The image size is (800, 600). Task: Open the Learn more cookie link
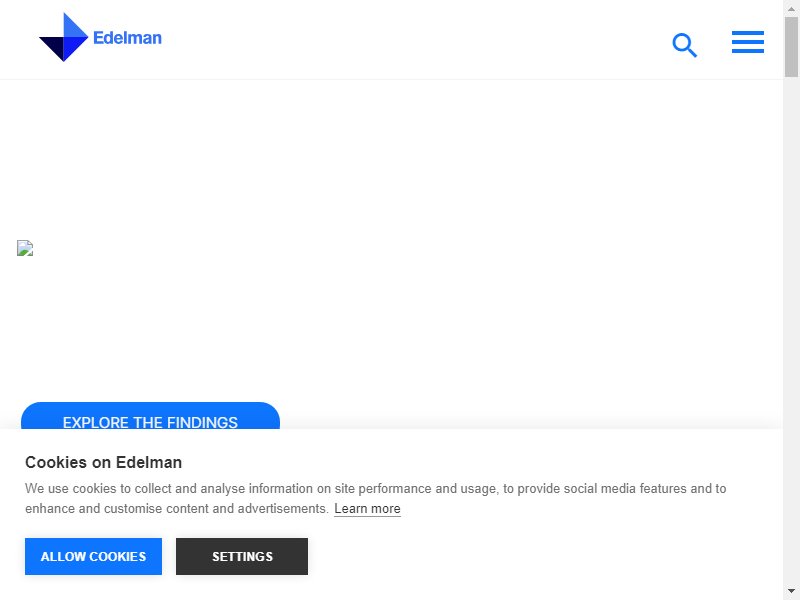click(367, 509)
